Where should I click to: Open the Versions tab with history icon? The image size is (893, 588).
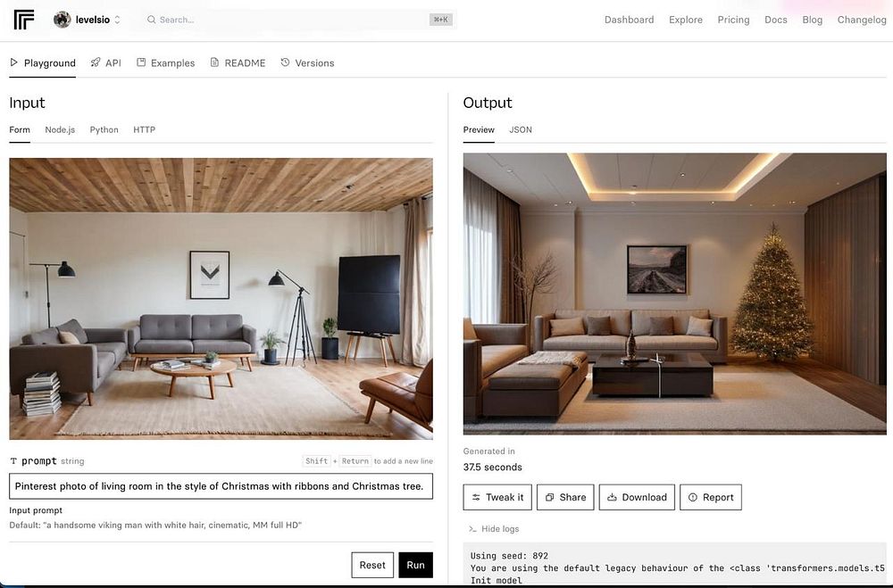click(x=307, y=63)
